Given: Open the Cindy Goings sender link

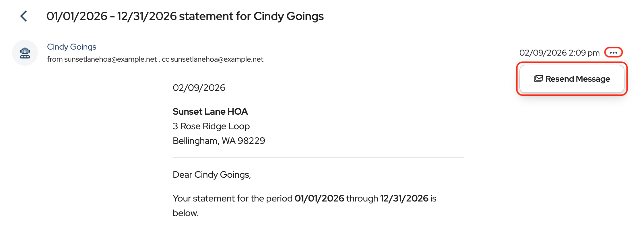Looking at the screenshot, I should coord(71,47).
